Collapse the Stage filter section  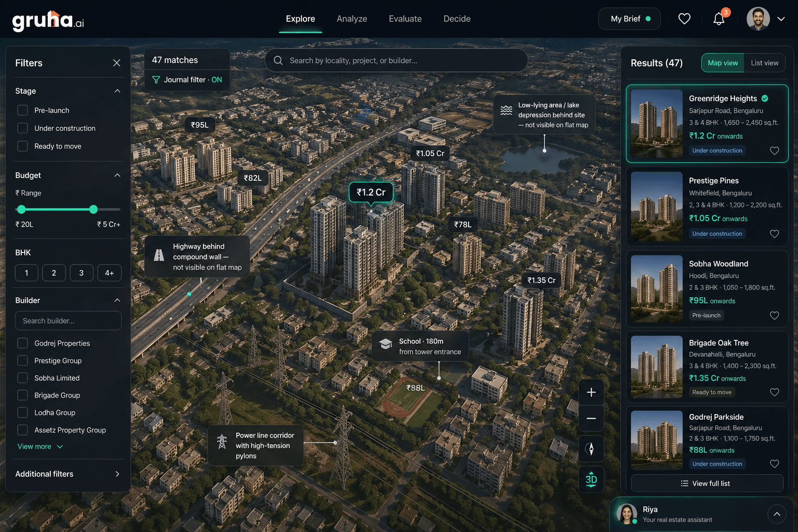117,91
